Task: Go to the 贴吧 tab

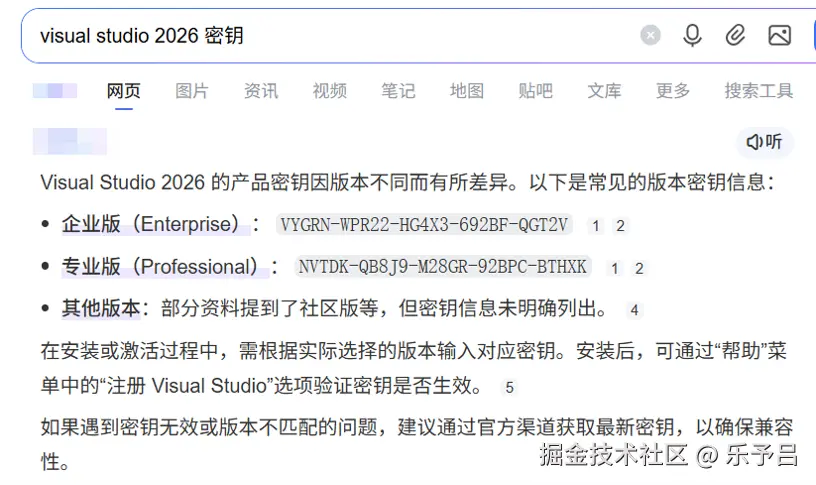Action: [x=536, y=91]
